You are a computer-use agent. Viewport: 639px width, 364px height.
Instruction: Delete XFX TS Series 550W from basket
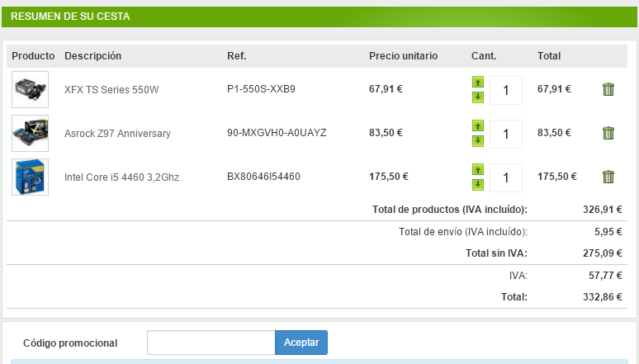(608, 89)
